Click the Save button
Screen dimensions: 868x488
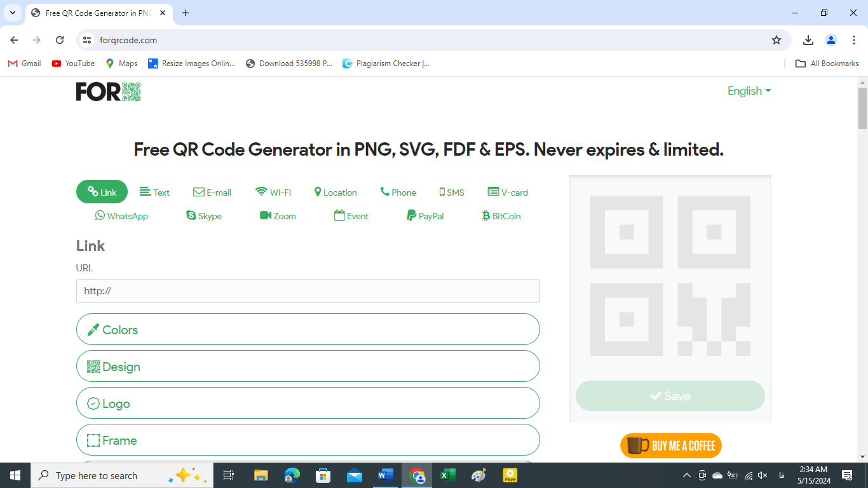click(670, 396)
